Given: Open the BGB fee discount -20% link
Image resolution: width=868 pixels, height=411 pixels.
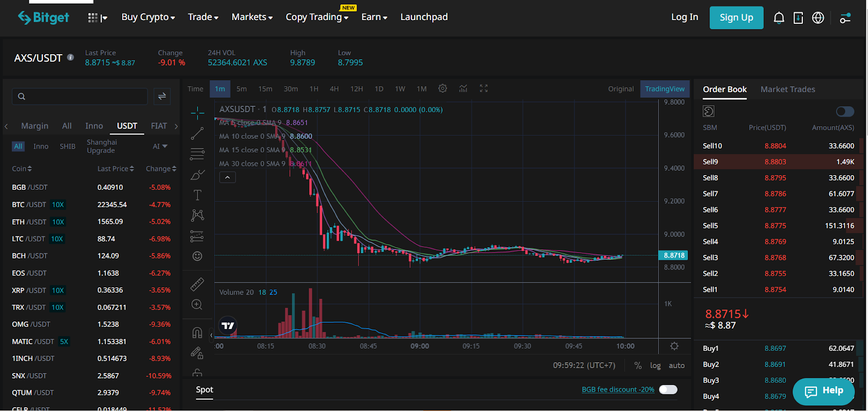Looking at the screenshot, I should pyautogui.click(x=618, y=390).
